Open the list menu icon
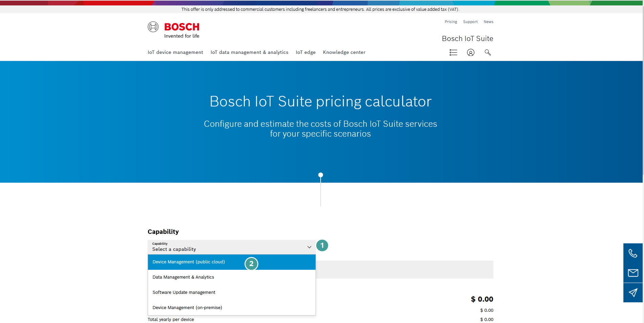Viewport: 644px width, 323px height. point(453,53)
